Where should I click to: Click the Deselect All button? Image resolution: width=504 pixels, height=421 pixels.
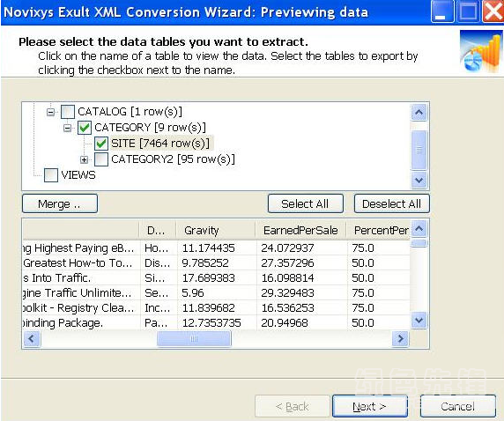(391, 203)
